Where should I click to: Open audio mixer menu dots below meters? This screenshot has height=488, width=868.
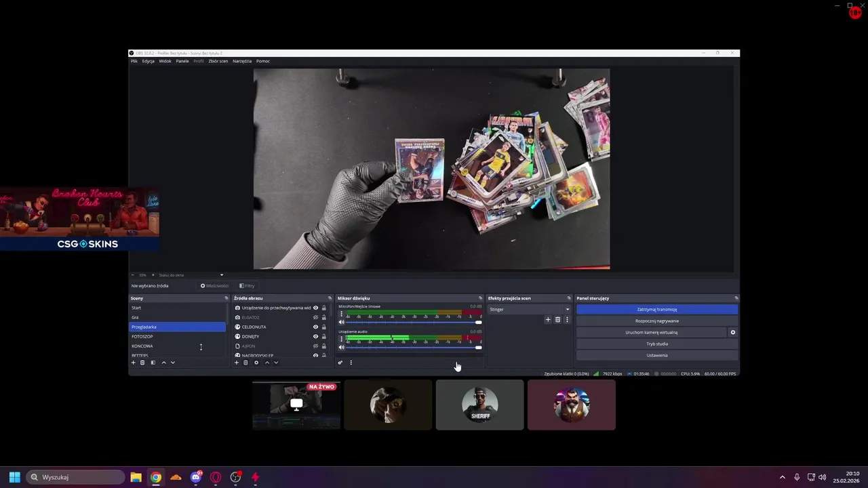pos(351,363)
